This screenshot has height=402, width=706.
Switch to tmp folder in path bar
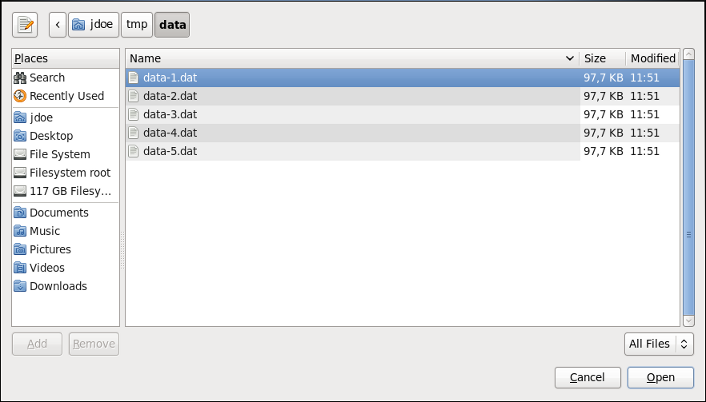coord(137,25)
